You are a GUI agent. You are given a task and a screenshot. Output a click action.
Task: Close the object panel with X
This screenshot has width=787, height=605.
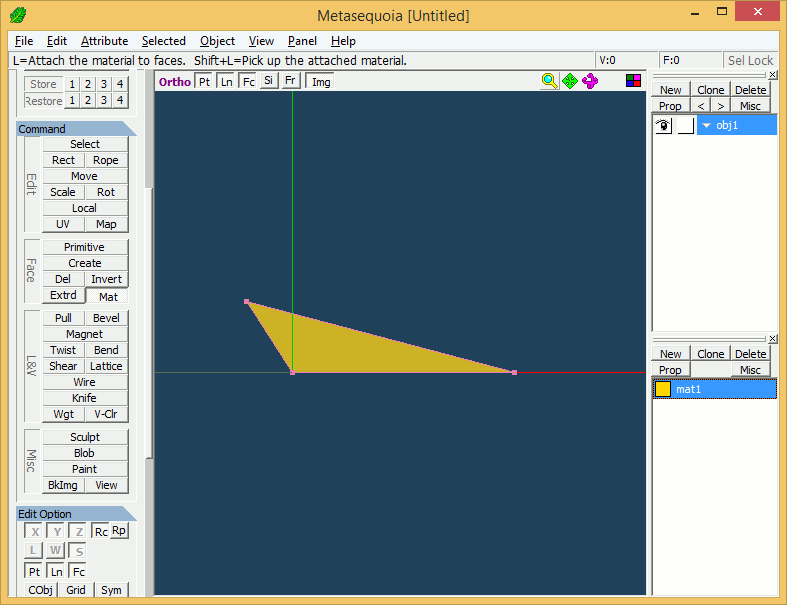772,74
